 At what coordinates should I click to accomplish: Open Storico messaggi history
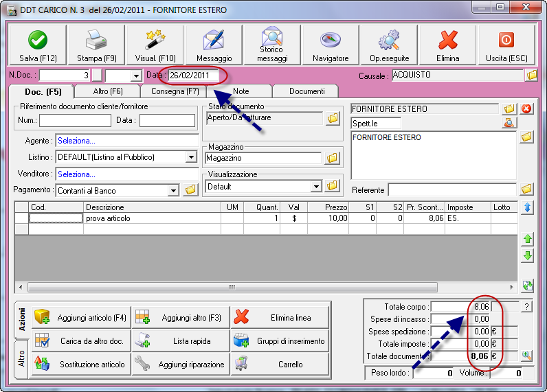point(272,45)
